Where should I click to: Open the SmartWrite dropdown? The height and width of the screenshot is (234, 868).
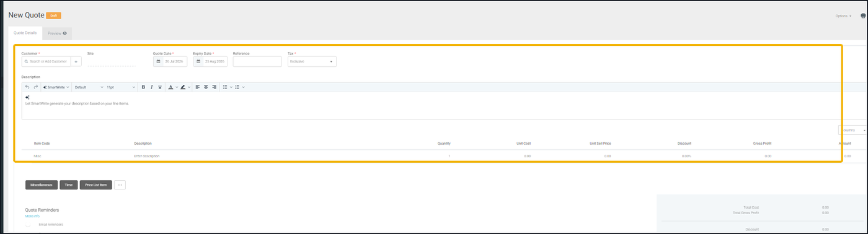coord(56,87)
